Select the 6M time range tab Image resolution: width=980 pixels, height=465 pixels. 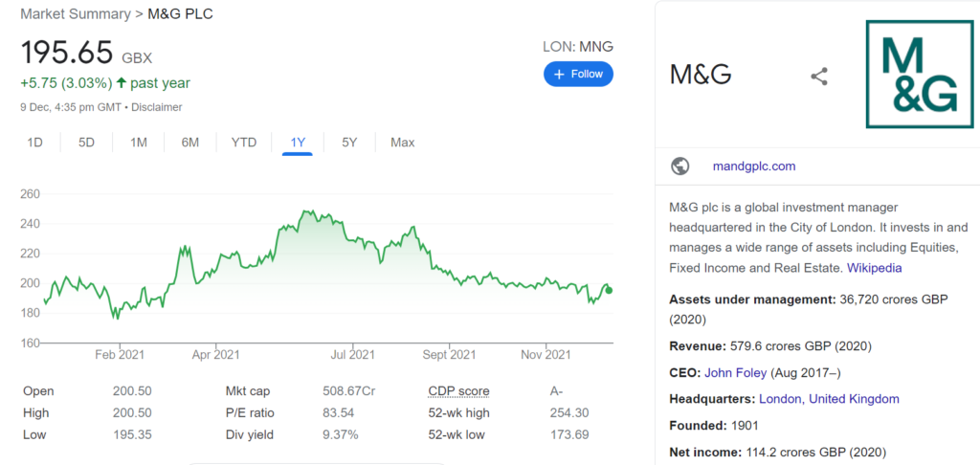190,143
